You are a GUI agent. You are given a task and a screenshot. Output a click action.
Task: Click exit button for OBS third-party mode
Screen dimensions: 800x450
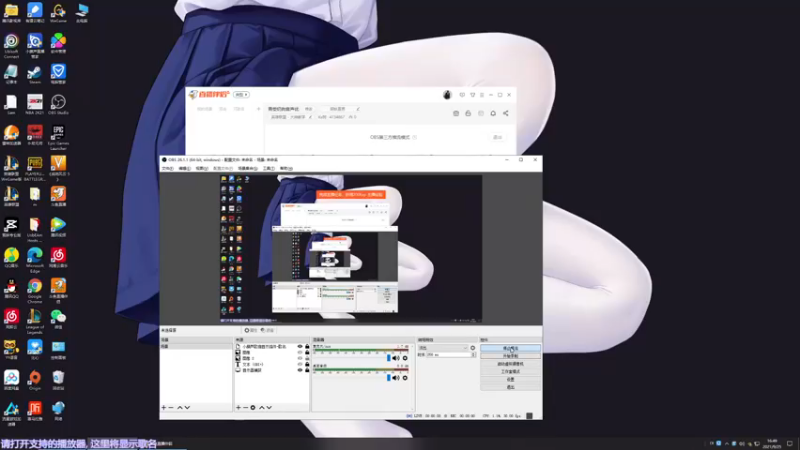coord(497,137)
